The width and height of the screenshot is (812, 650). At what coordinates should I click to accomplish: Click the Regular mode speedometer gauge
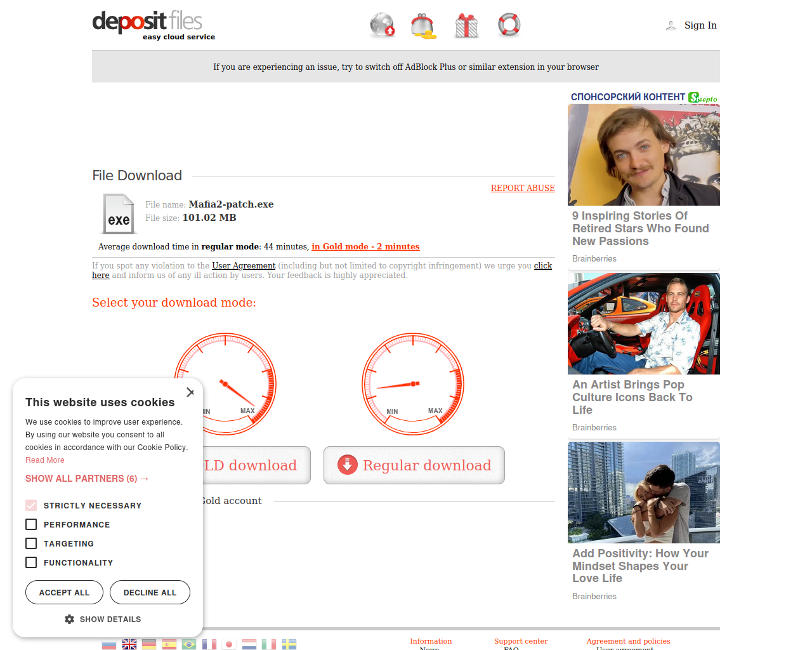[x=413, y=384]
